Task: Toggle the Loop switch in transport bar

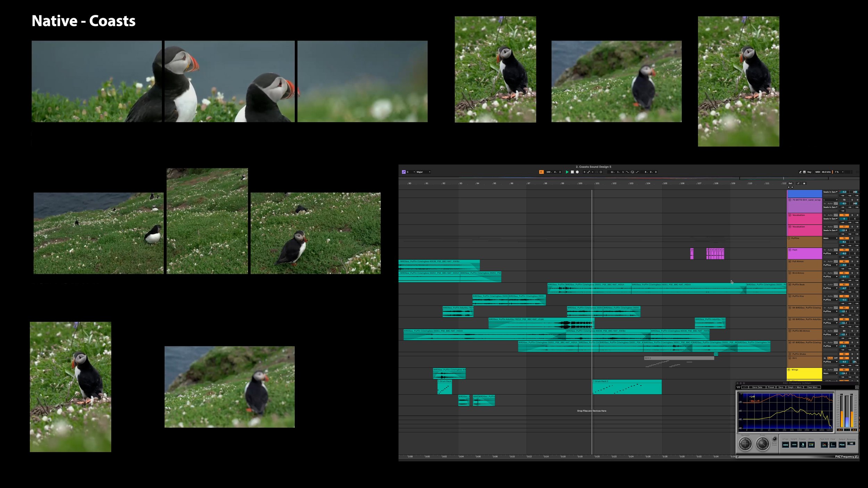Action: point(632,172)
